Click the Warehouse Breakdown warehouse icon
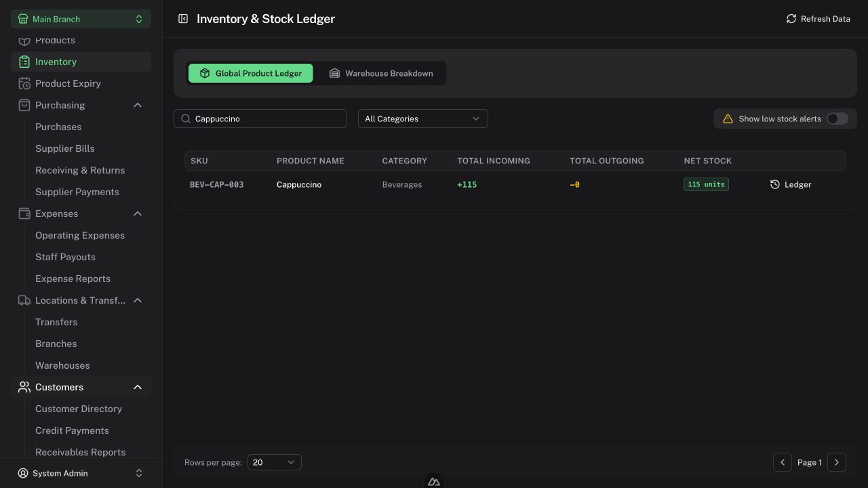The image size is (868, 488). 334,73
